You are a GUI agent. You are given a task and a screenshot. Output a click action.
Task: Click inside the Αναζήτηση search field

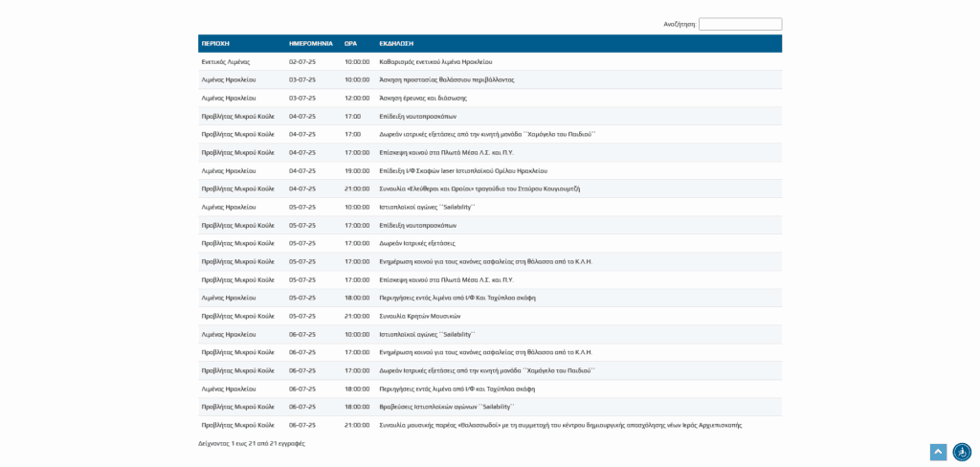[740, 24]
